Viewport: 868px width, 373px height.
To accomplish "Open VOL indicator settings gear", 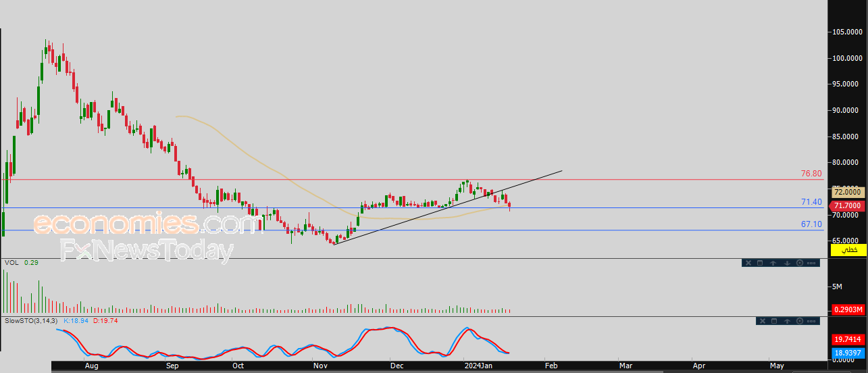I will point(800,263).
